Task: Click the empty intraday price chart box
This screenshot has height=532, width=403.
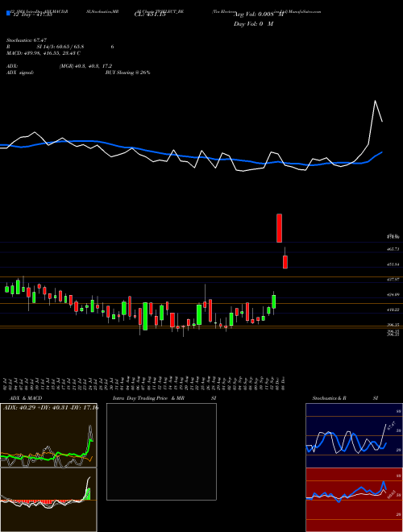Action: tap(161, 451)
